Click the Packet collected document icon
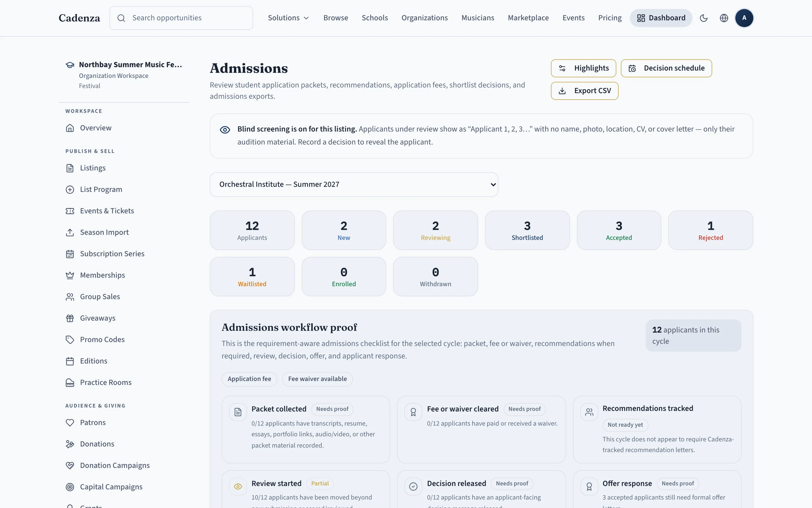This screenshot has width=812, height=508. pos(238,412)
